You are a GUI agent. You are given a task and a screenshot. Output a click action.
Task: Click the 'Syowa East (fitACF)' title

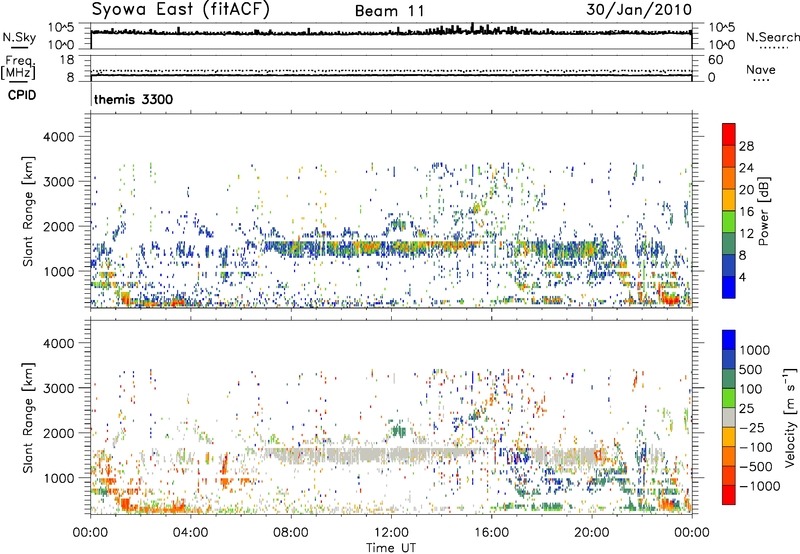(x=180, y=9)
